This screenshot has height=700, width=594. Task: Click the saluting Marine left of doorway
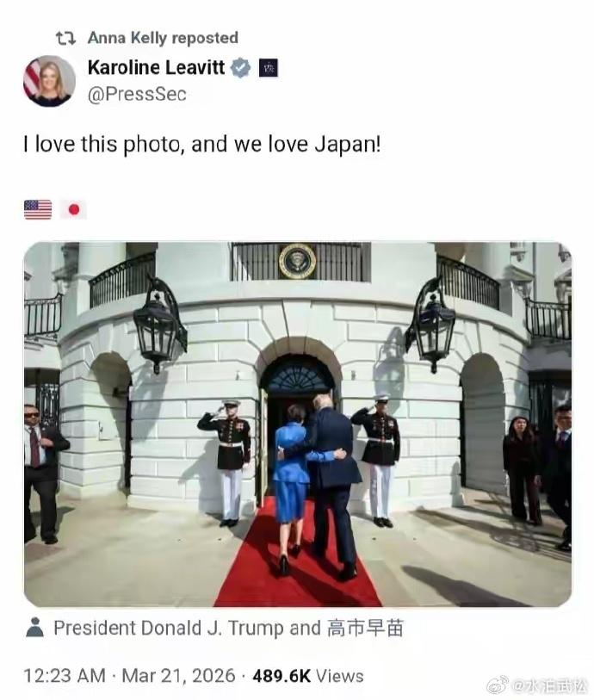pyautogui.click(x=226, y=463)
